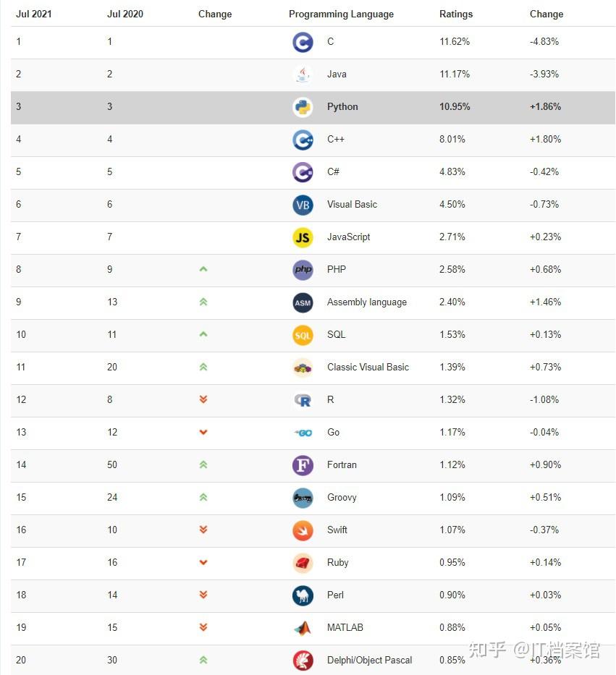Click the red double-down arrow in R row
Viewport: 616px width, 675px height.
pos(203,399)
